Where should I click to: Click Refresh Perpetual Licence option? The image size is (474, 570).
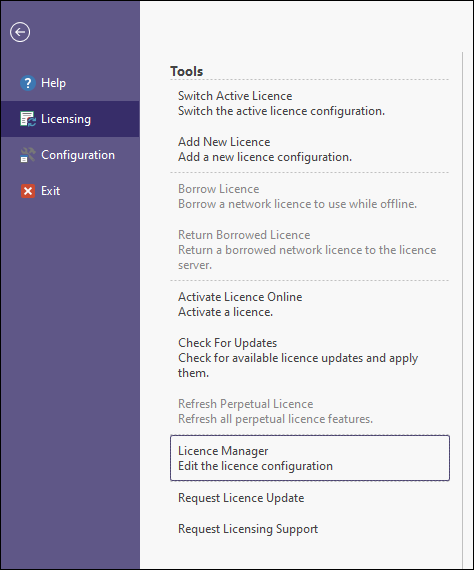point(310,411)
